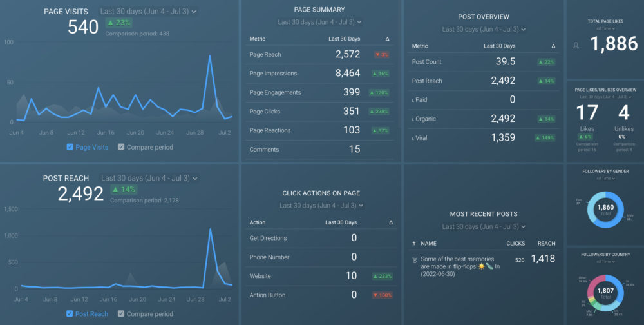The image size is (644, 325).
Task: Select the dark blue Male segment of gender donut
Action: (620, 212)
